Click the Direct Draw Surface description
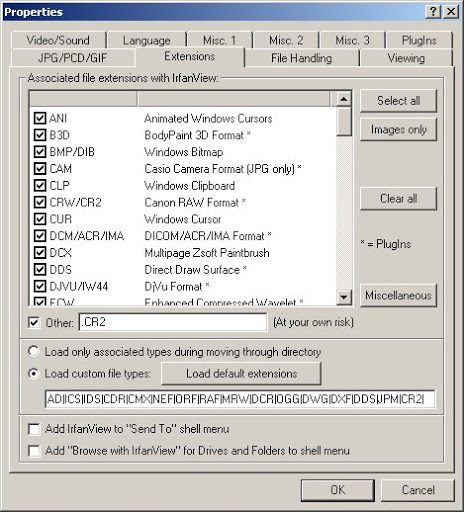Viewport: 464px width, 512px height. 195,269
